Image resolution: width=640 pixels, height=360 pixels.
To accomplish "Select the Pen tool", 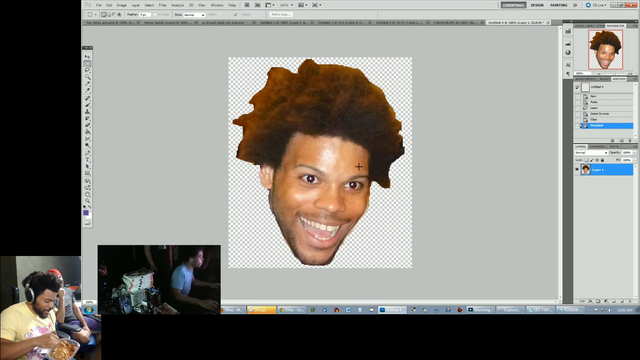I will (x=87, y=153).
